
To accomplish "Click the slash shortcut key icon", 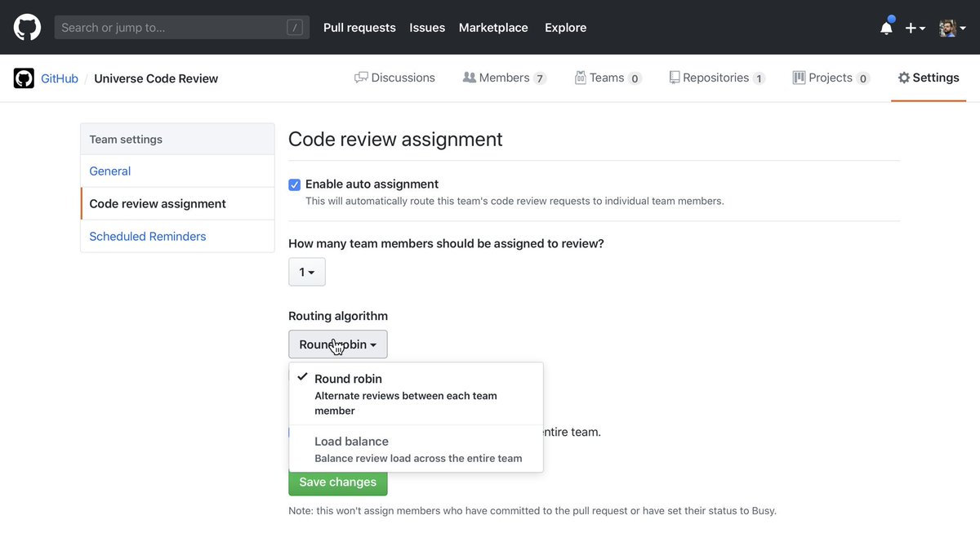I will [295, 28].
